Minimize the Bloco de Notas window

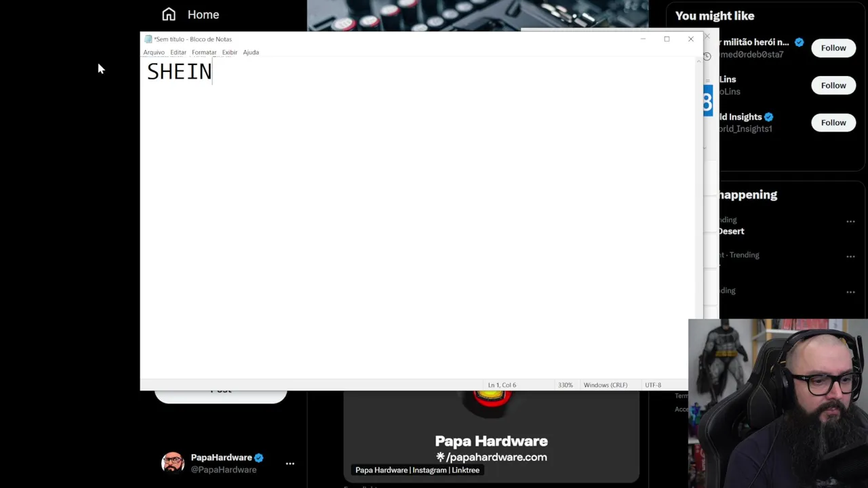pyautogui.click(x=643, y=39)
